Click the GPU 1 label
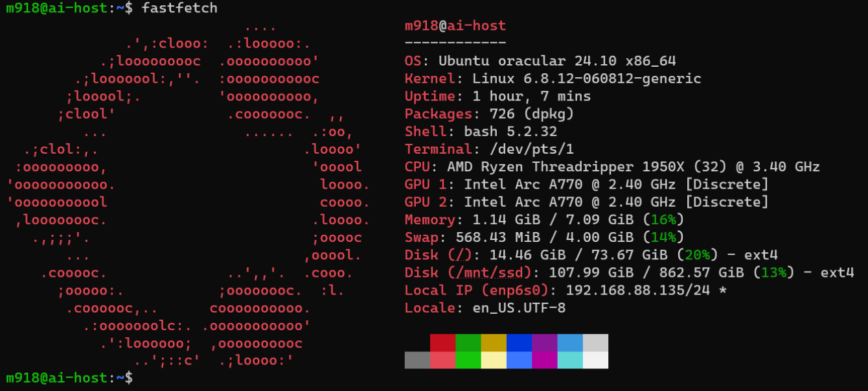This screenshot has height=391, width=868. [429, 184]
